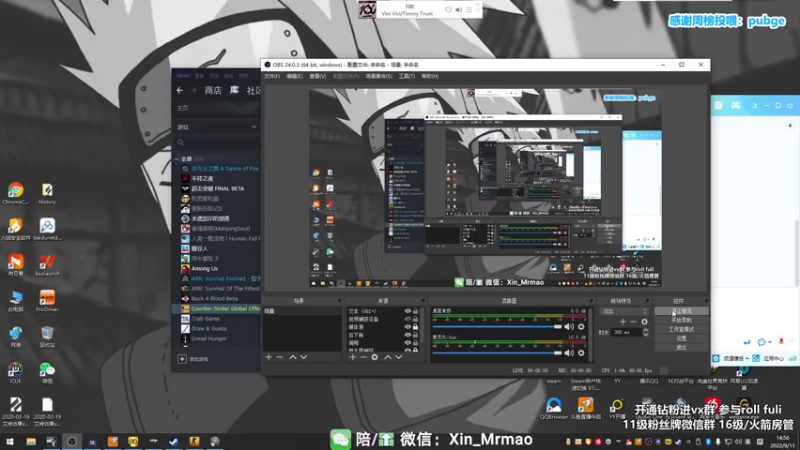Open source properties gear in sources panel
Image resolution: width=800 pixels, height=450 pixels.
click(x=374, y=357)
